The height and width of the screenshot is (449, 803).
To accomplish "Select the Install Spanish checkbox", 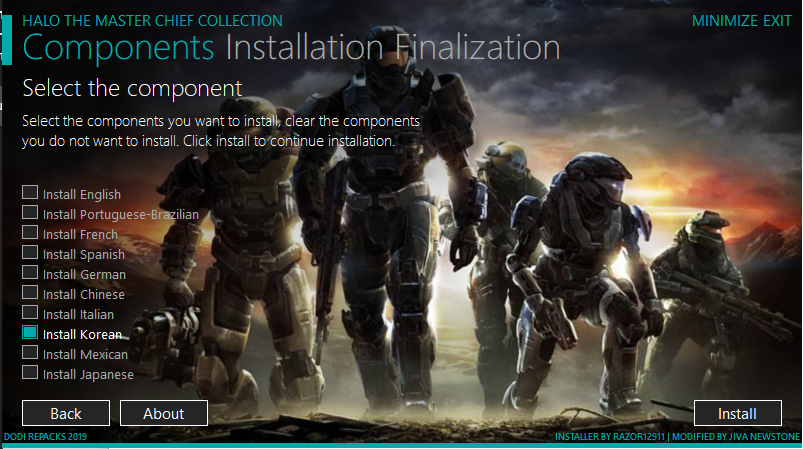I will 30,252.
